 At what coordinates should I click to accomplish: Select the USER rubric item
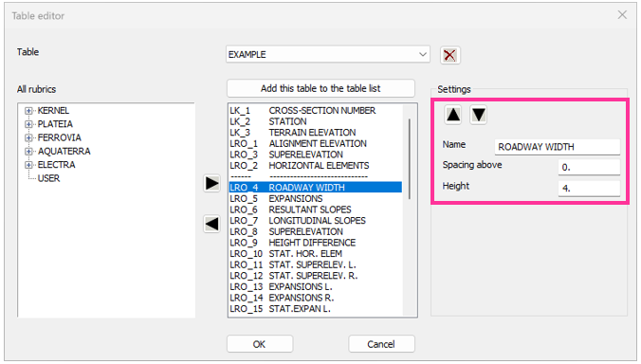coord(48,178)
